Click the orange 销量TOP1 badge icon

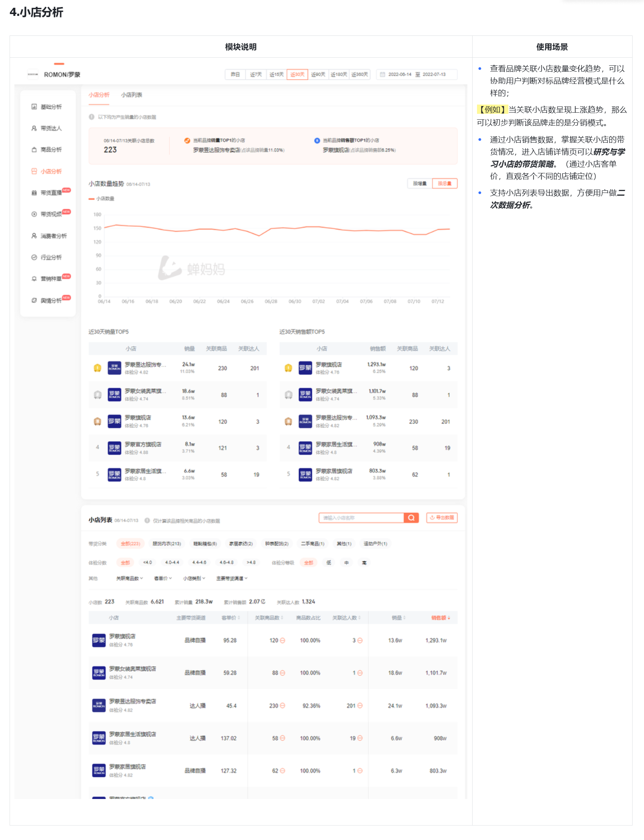(x=187, y=140)
